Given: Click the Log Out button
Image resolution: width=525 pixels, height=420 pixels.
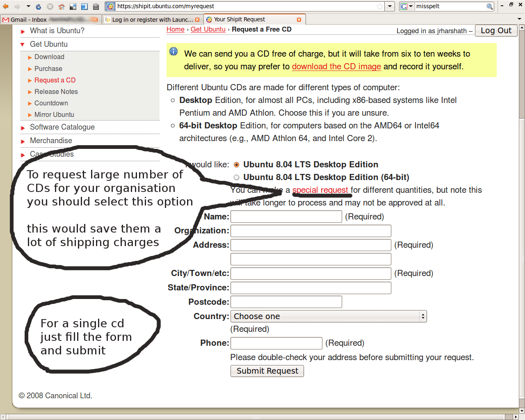Looking at the screenshot, I should click(x=496, y=31).
